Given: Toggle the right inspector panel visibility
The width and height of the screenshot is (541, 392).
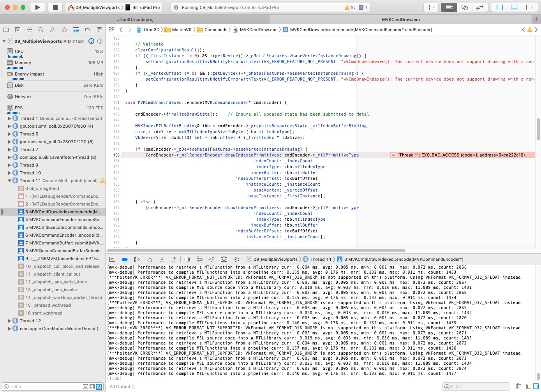Looking at the screenshot, I should (529, 7).
